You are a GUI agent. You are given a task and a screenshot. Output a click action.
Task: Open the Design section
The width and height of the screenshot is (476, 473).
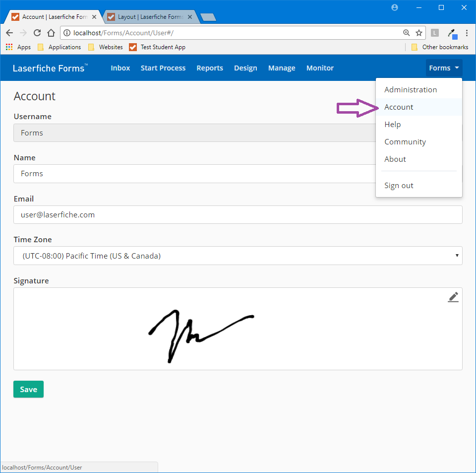point(245,68)
